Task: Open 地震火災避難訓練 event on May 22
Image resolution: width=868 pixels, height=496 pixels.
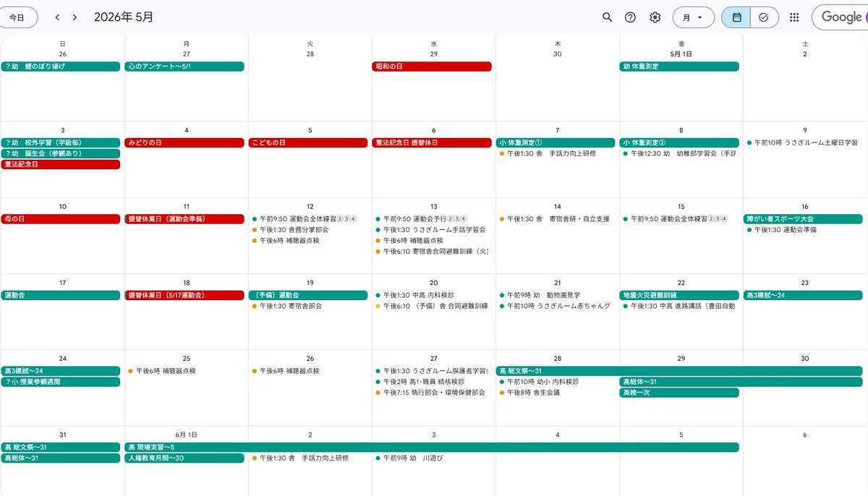Action: (679, 295)
